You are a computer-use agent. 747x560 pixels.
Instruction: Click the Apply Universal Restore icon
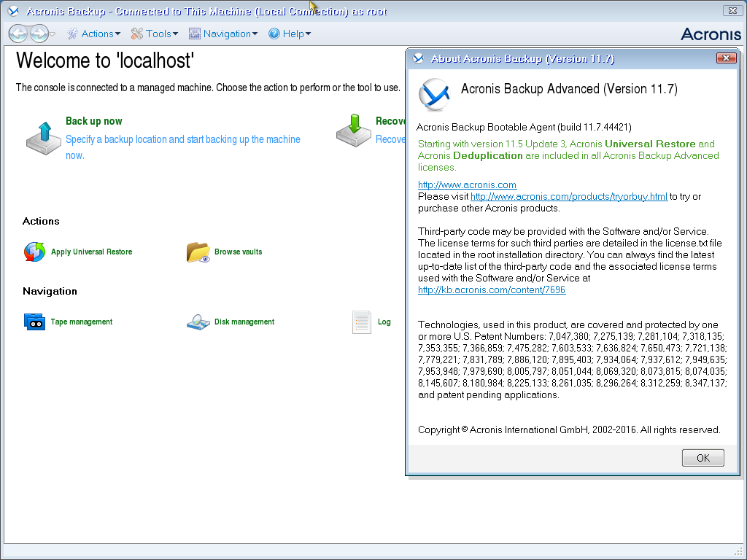click(34, 252)
